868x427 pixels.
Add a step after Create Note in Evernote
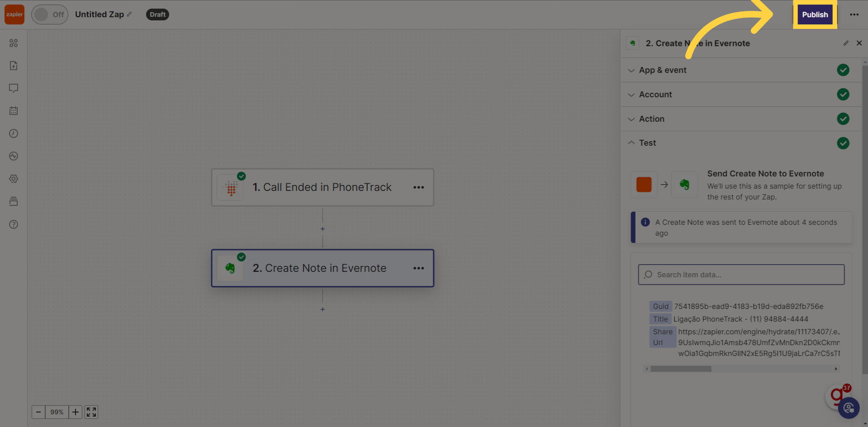pos(323,309)
